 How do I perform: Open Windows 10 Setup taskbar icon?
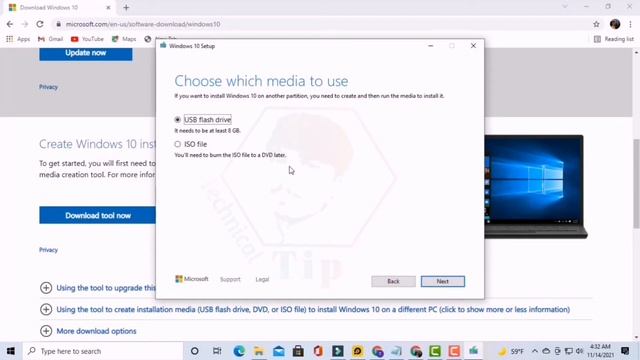tap(473, 351)
